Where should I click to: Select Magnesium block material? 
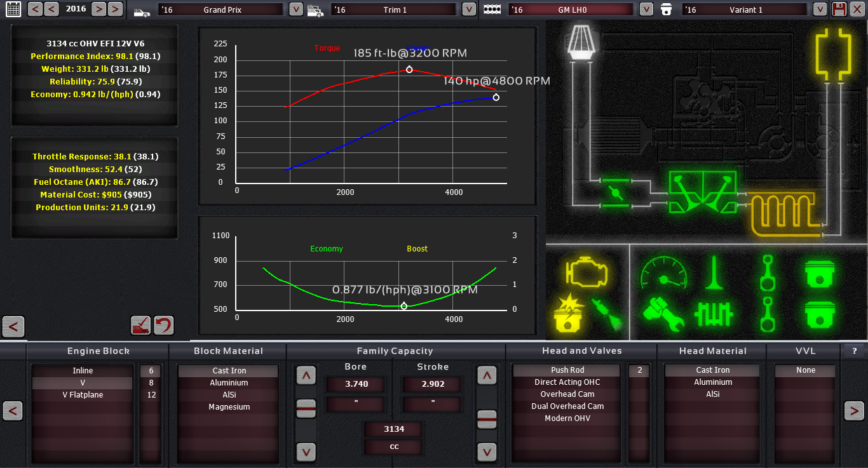pos(229,407)
